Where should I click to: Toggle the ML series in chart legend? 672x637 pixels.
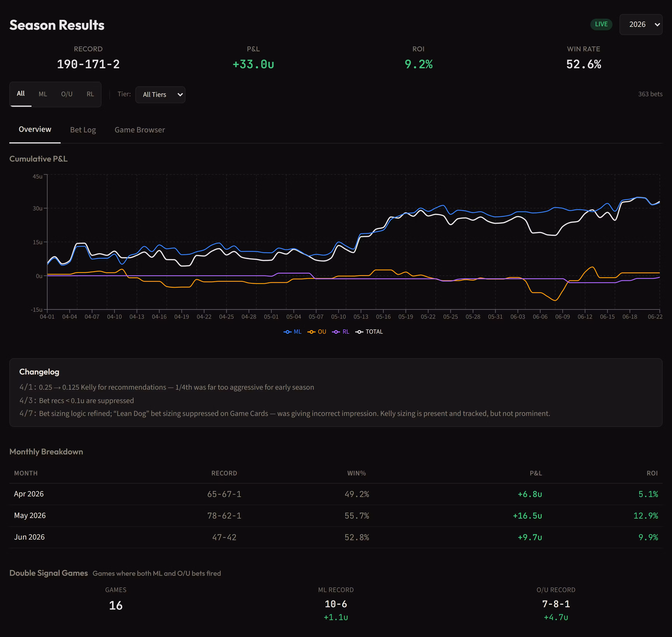pos(292,332)
